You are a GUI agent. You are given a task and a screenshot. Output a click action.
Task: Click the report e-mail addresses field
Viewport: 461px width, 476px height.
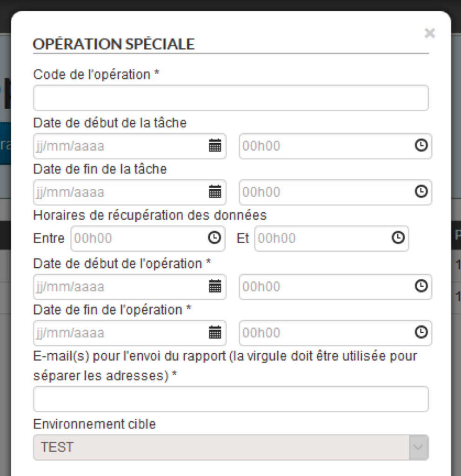[x=231, y=399]
